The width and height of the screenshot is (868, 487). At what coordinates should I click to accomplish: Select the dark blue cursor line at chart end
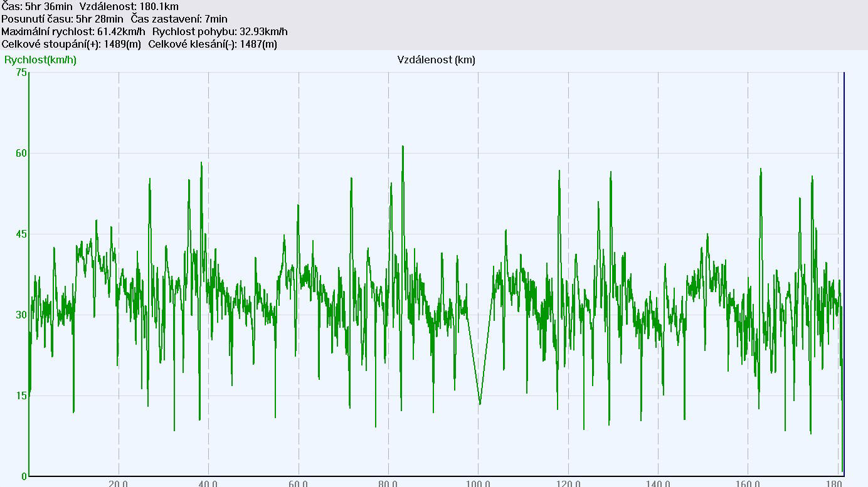click(x=844, y=251)
